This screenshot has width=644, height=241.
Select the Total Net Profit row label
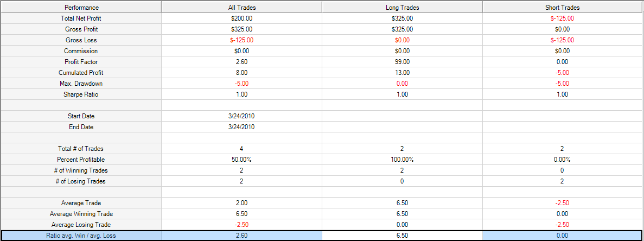coord(81,18)
